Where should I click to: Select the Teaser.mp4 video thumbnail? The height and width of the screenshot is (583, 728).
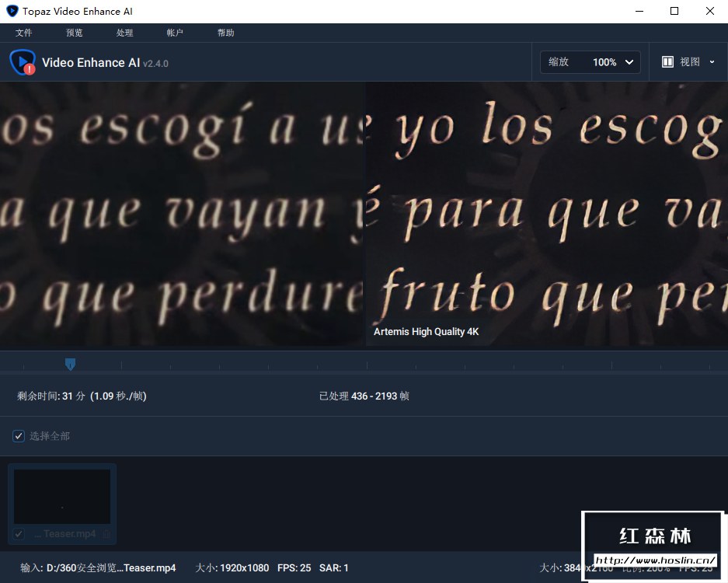click(x=62, y=496)
